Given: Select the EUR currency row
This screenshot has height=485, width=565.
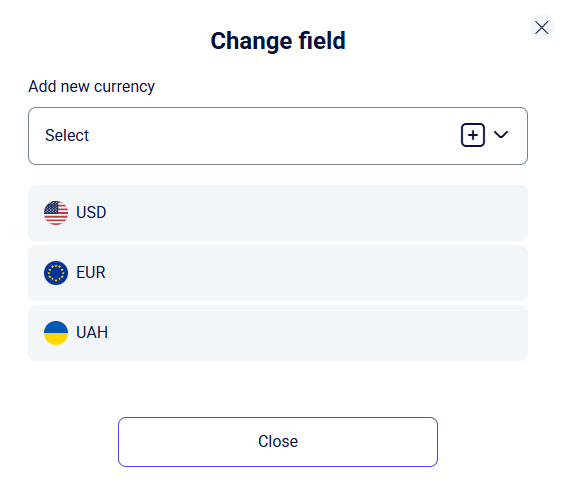Looking at the screenshot, I should [278, 273].
